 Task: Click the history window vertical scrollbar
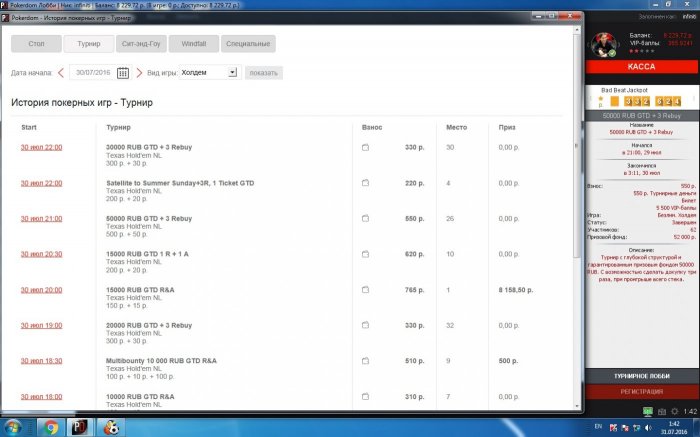pos(577,147)
